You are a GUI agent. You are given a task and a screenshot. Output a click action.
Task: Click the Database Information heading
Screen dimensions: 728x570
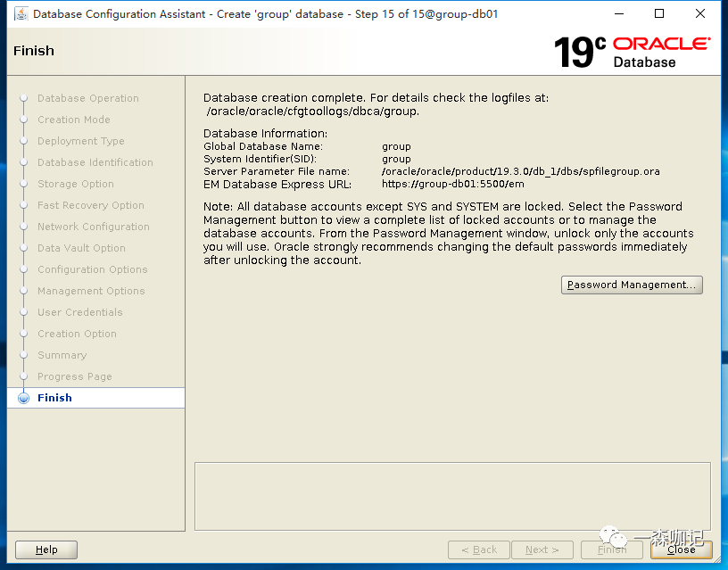(x=265, y=134)
